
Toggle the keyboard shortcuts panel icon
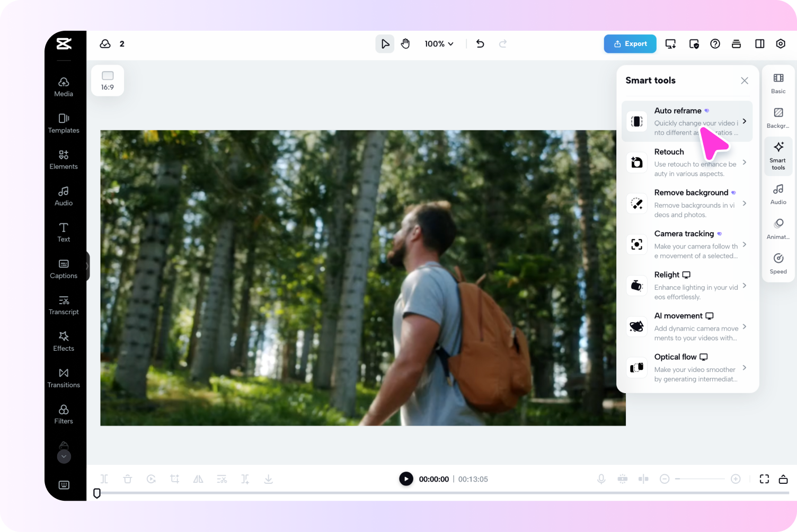pos(64,485)
